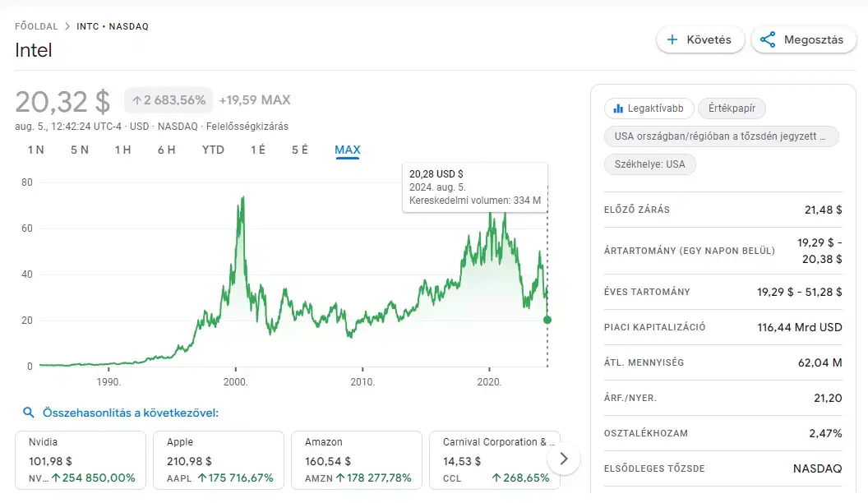Viewport: 868px width, 503px height.
Task: Click the plus icon on Követés
Action: 672,39
